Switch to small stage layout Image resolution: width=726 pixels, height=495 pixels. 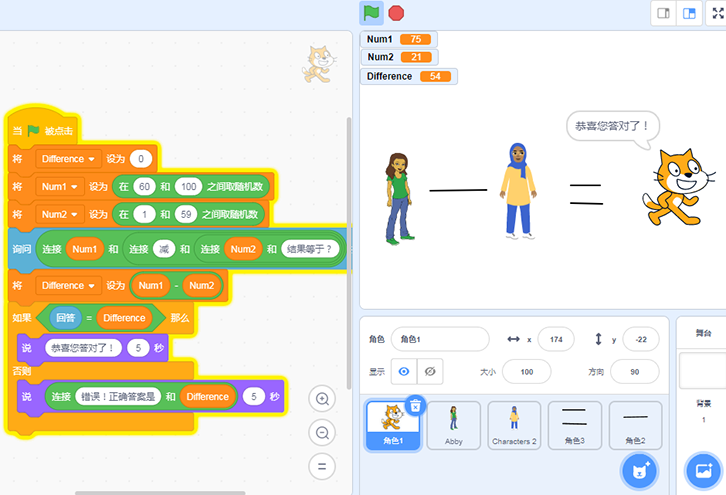(662, 13)
